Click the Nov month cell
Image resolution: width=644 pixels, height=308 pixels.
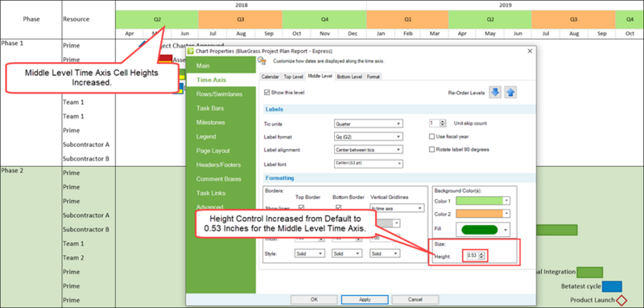pyautogui.click(x=325, y=34)
